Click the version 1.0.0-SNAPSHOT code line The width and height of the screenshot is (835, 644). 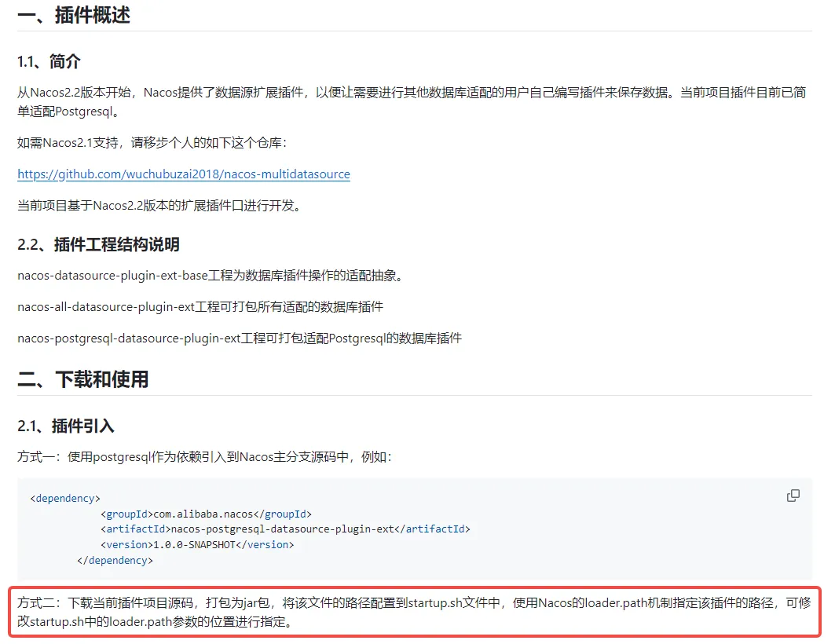point(197,544)
